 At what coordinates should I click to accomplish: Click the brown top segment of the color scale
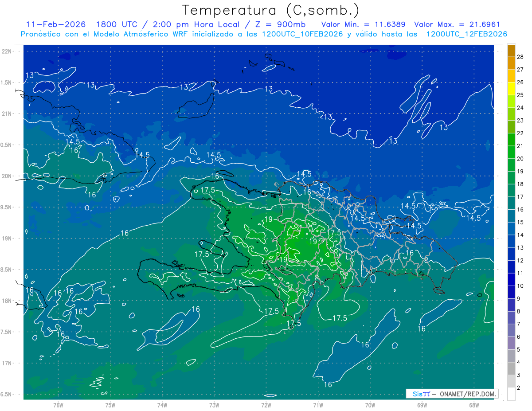coord(511,51)
